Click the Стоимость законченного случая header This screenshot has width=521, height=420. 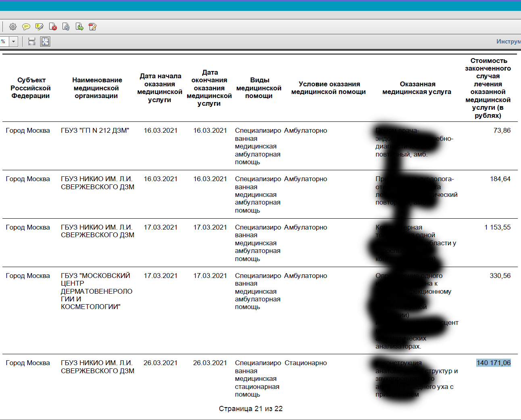(488, 88)
